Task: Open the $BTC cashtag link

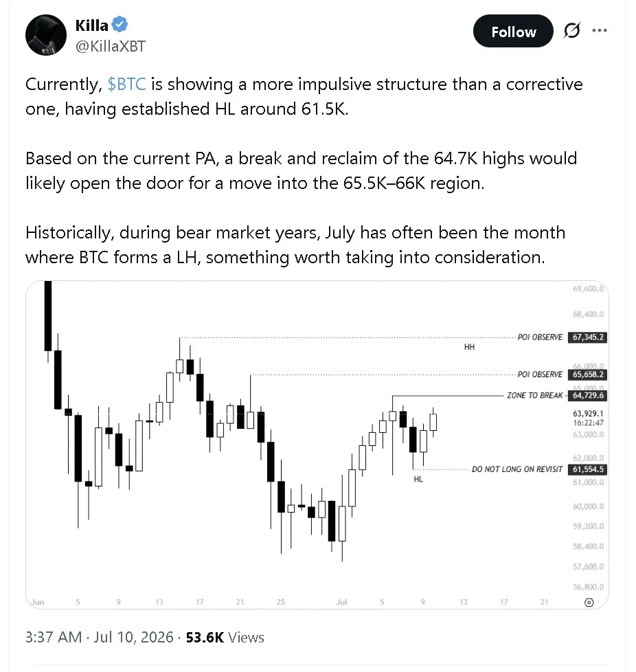Action: [x=127, y=84]
